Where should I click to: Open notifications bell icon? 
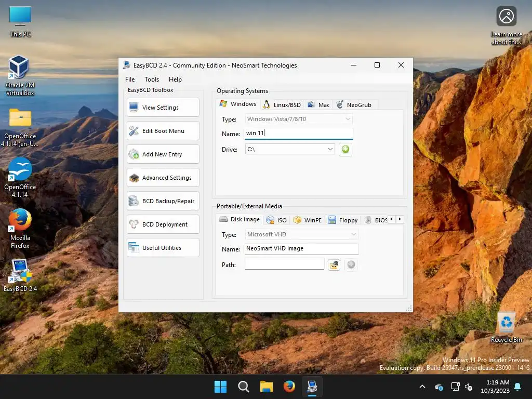tap(518, 387)
